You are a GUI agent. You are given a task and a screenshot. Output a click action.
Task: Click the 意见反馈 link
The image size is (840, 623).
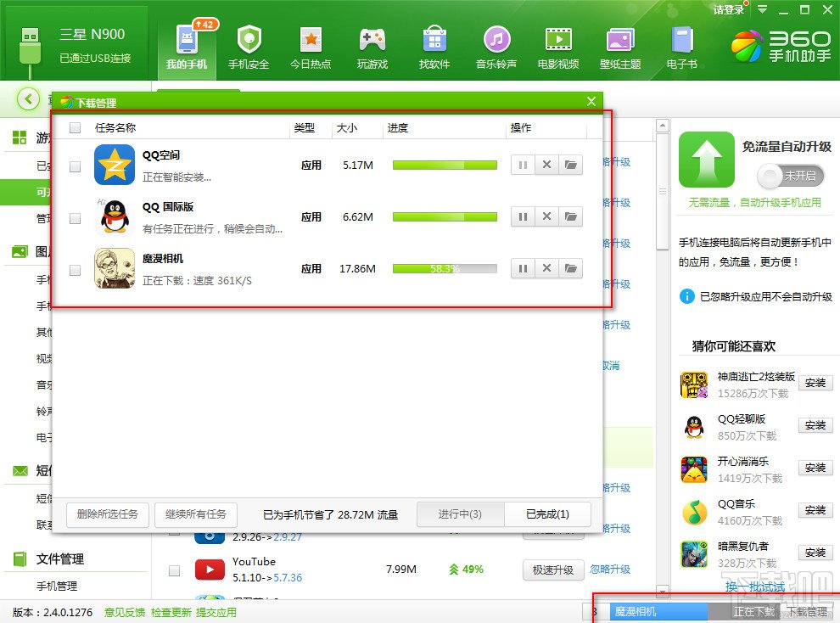(x=124, y=612)
